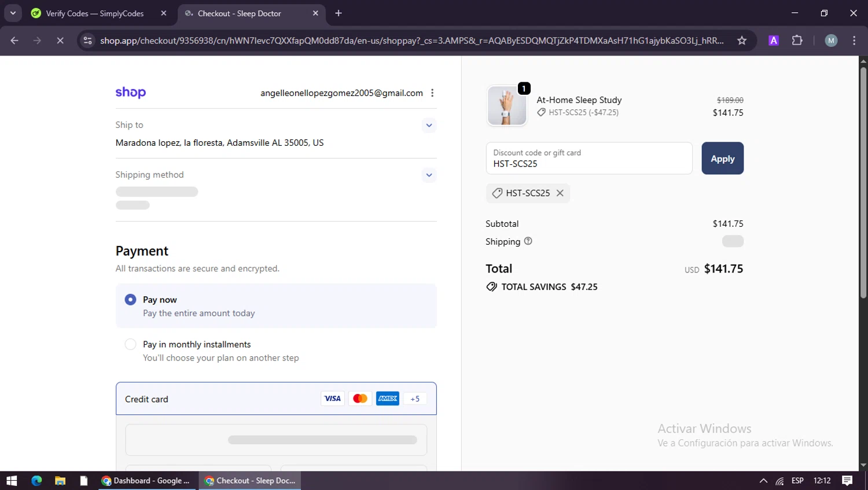Screen dimensions: 868x490
Task: Change the ESP input language
Action: [797, 481]
